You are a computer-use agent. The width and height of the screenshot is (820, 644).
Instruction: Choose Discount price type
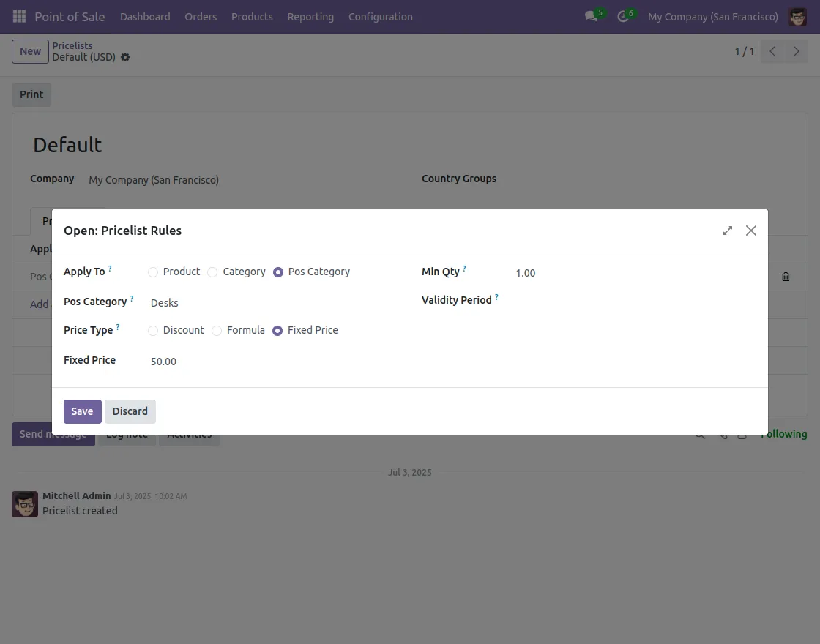click(x=153, y=331)
